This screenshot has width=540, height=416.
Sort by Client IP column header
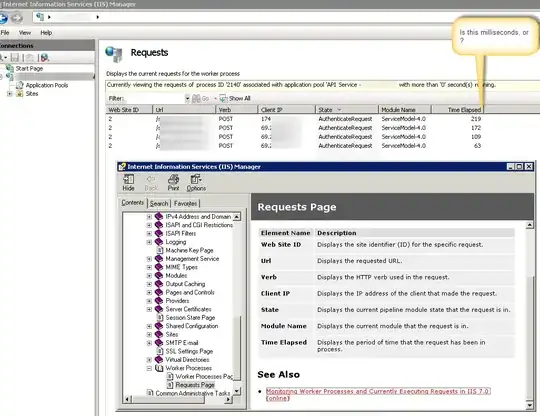tap(286, 110)
